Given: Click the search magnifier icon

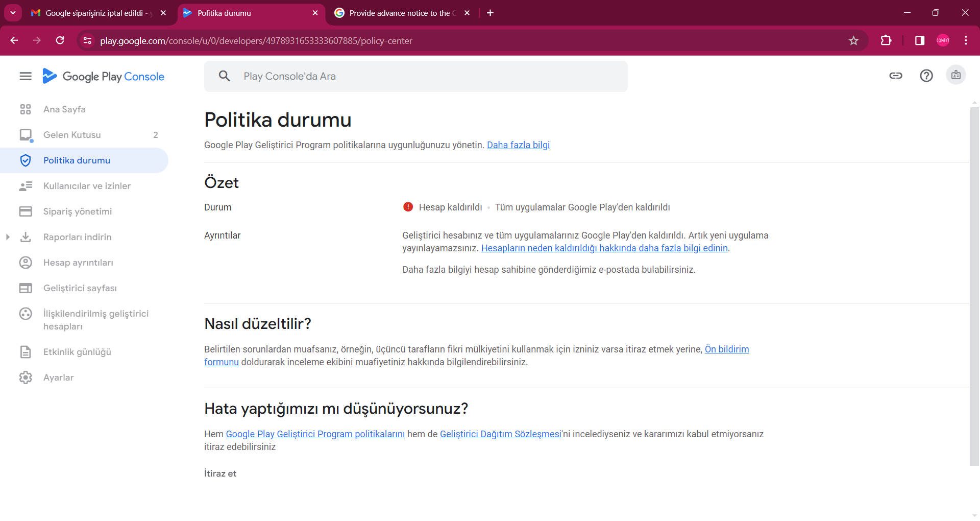Looking at the screenshot, I should (224, 76).
